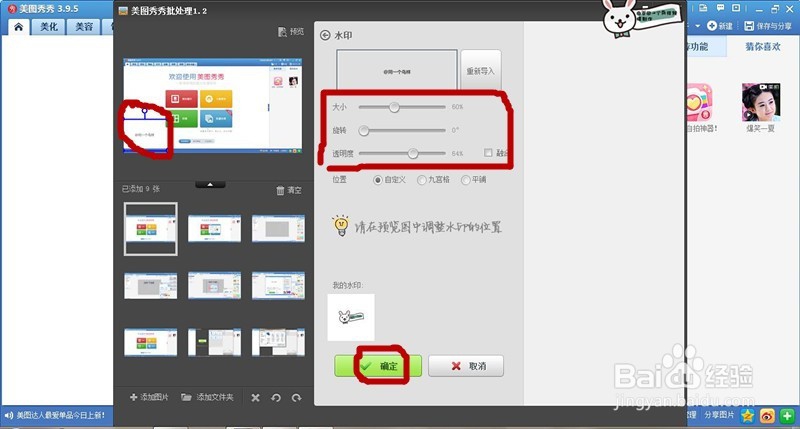Click the 分享图片 link in status bar
The width and height of the screenshot is (800, 429).
pos(719,415)
